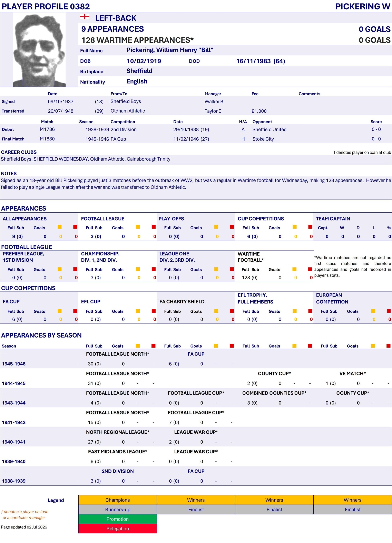Click the Bill Pickering player photo
The width and height of the screenshot is (392, 543).
(39, 50)
